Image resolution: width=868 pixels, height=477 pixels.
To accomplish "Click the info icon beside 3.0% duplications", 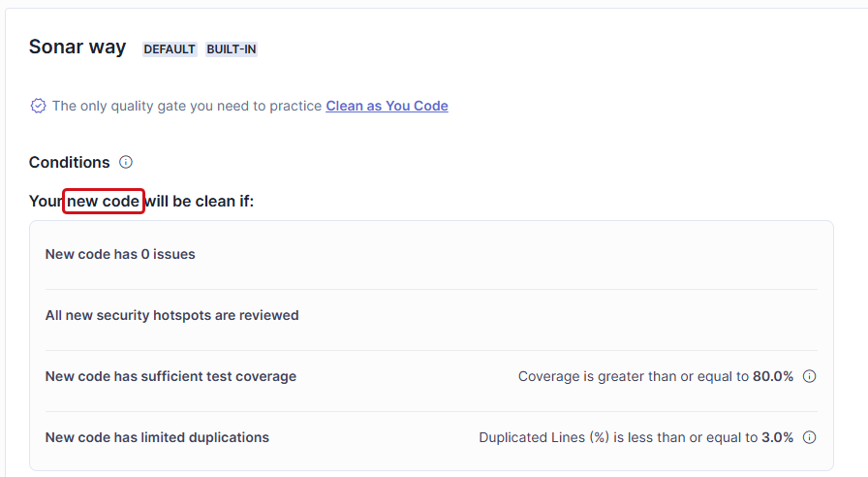I will click(809, 437).
